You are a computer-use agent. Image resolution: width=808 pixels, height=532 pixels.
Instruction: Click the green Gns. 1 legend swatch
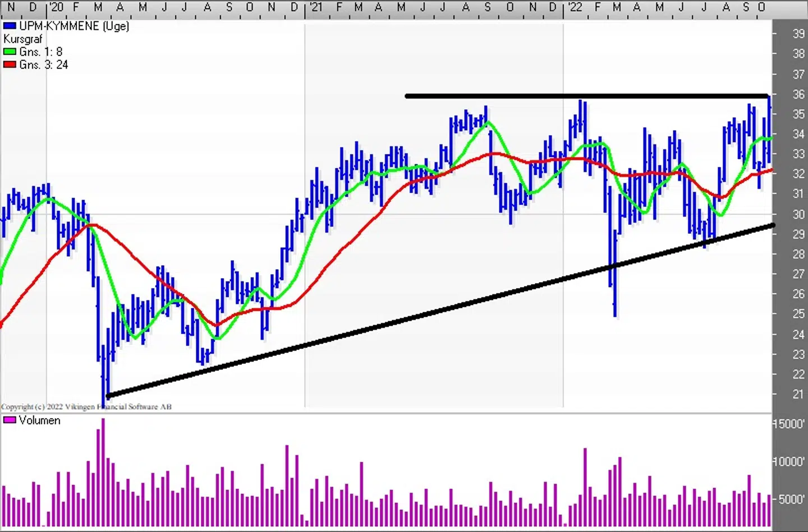pyautogui.click(x=10, y=52)
